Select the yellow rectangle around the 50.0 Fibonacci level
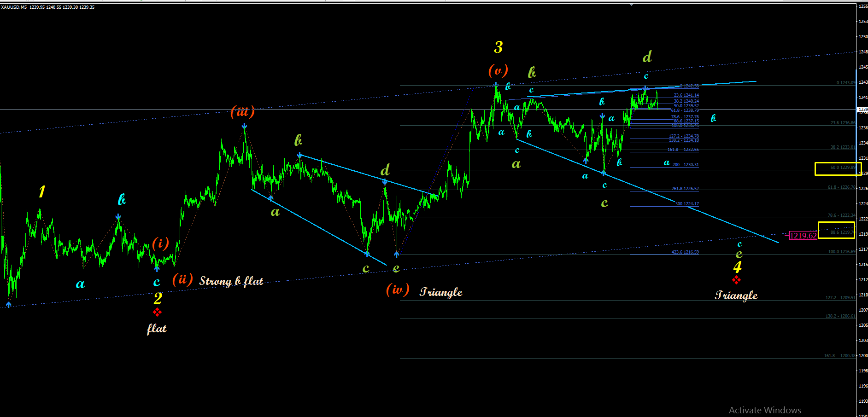Image resolution: width=868 pixels, height=417 pixels. pos(838,169)
